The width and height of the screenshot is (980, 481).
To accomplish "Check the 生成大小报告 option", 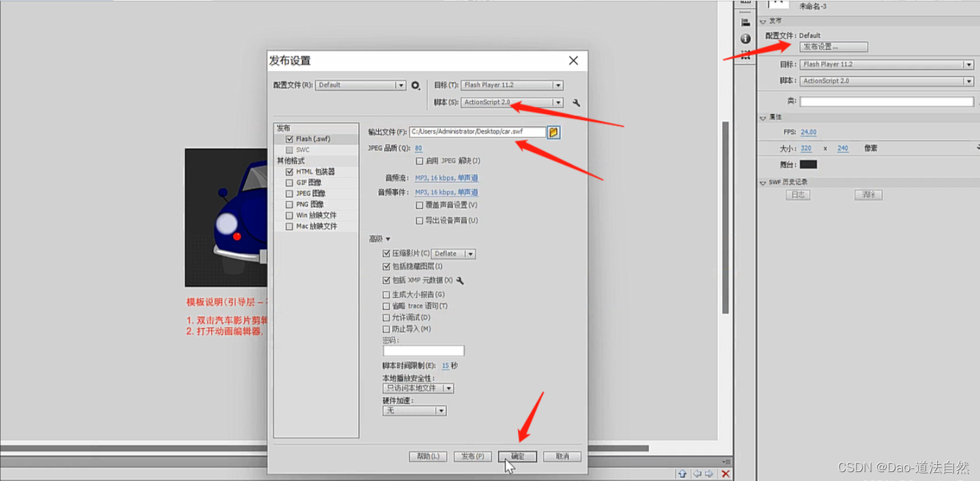I will [x=386, y=293].
